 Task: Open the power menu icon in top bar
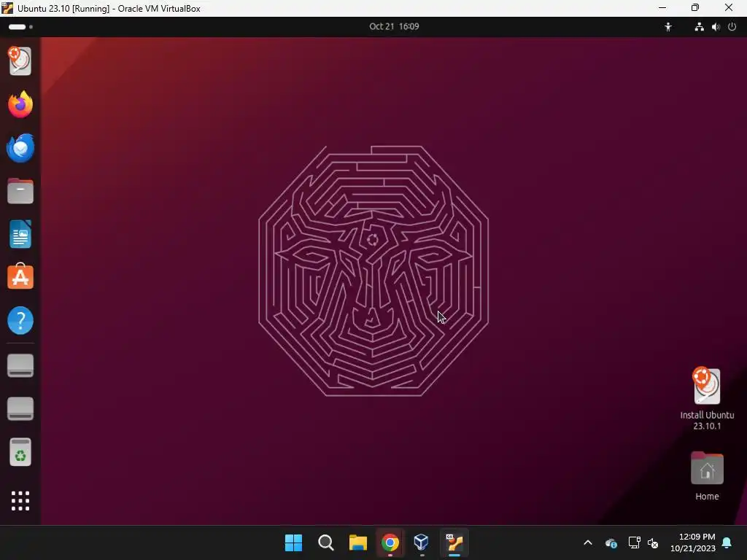pyautogui.click(x=732, y=27)
